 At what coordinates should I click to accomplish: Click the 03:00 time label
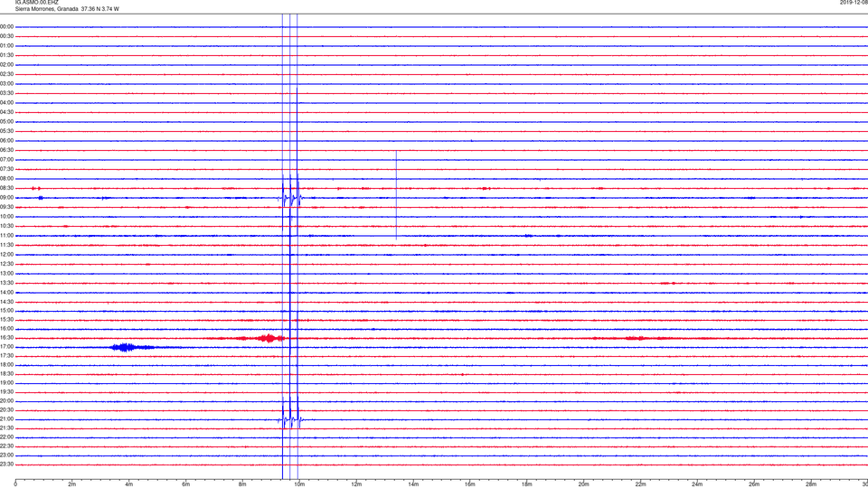(x=6, y=83)
